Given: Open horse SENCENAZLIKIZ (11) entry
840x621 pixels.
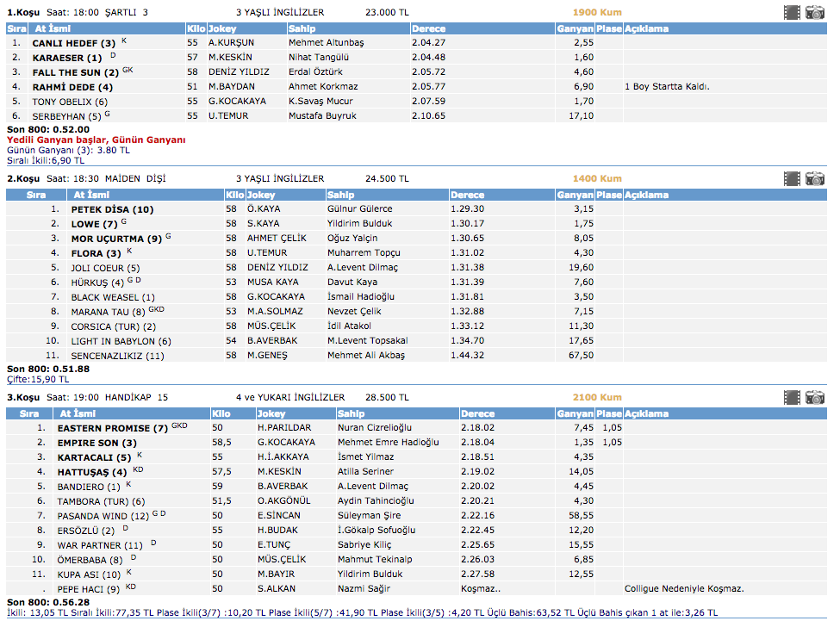Looking at the screenshot, I should (117, 356).
